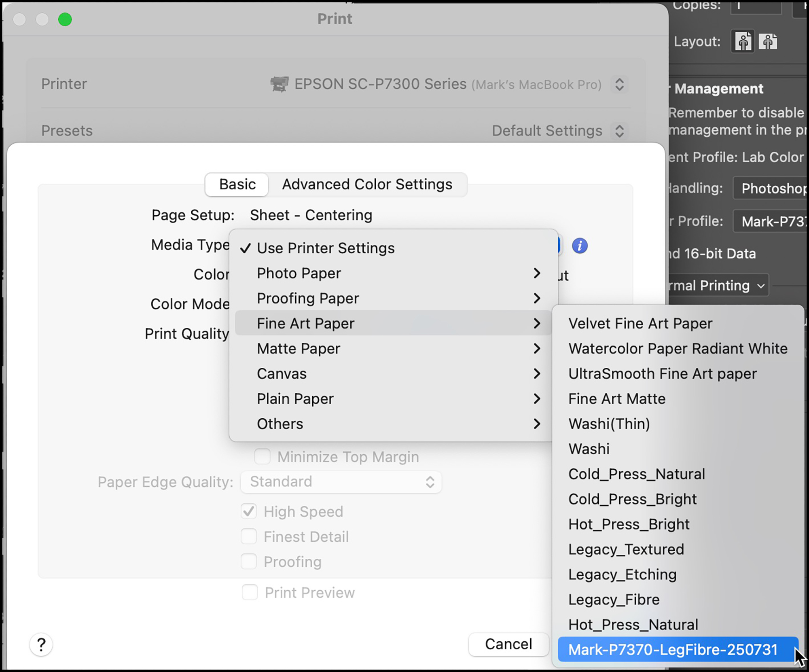
Task: Open Printer Profile Mark-P73 dropdown
Action: pyautogui.click(x=771, y=221)
